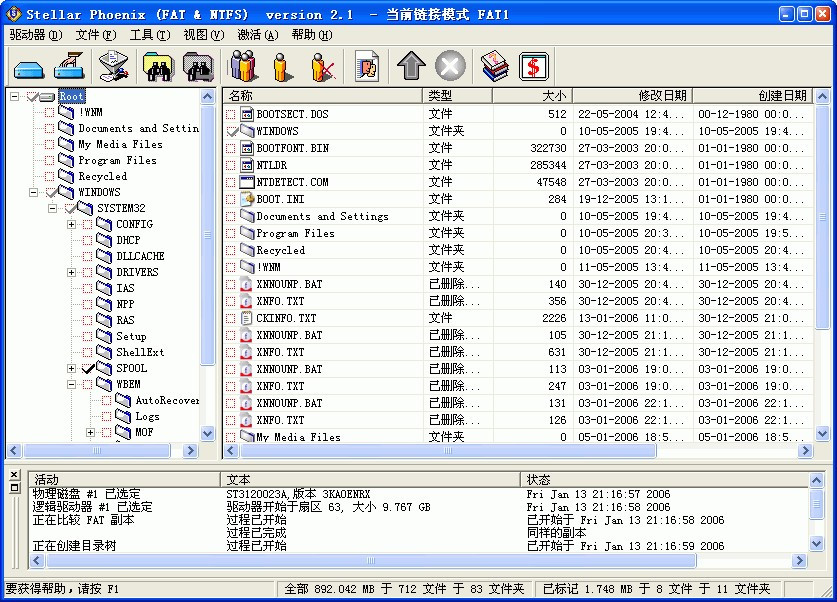Expand the DRIVERS folder node
Viewport: 837px width, 602px height.
[x=72, y=272]
